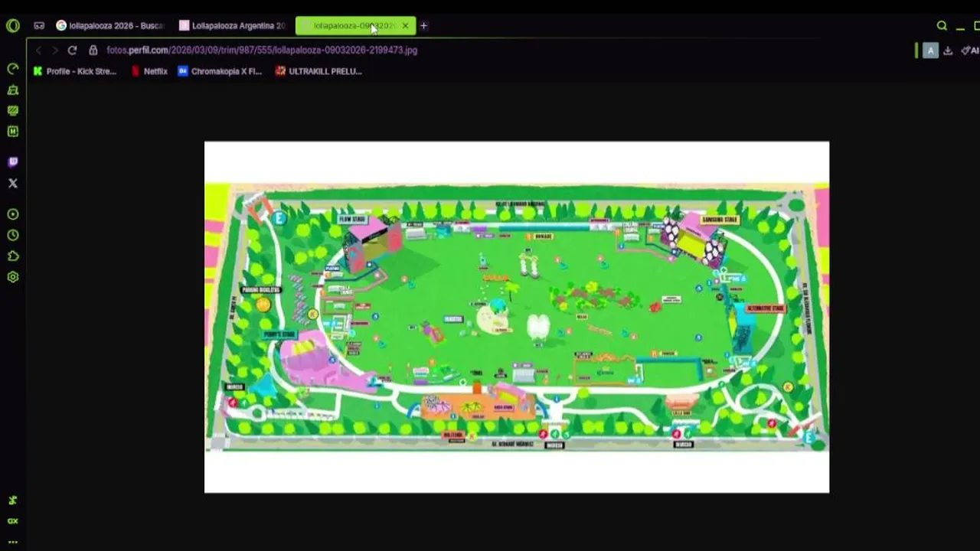Open tab search magnifier icon
Screen dimensions: 980x551
[x=942, y=25]
